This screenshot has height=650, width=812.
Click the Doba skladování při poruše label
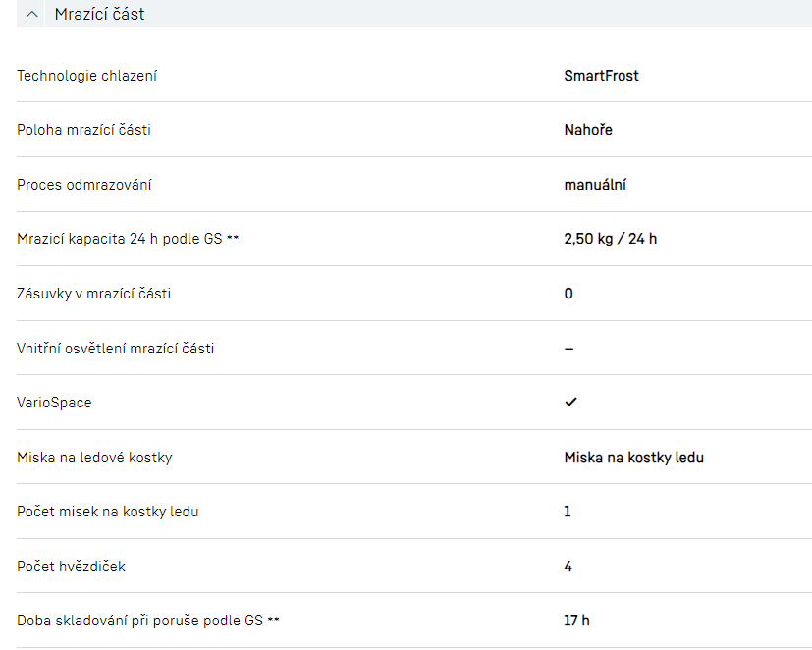point(139,621)
